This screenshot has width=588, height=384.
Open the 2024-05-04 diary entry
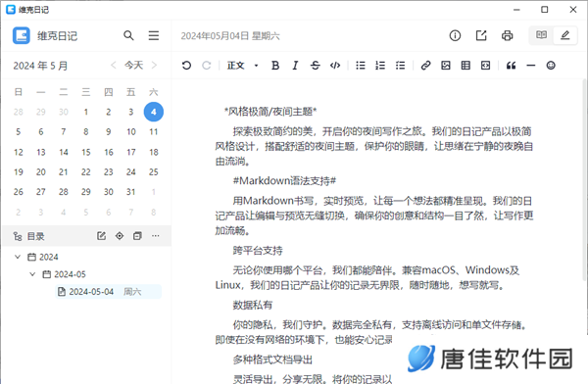tap(109, 292)
